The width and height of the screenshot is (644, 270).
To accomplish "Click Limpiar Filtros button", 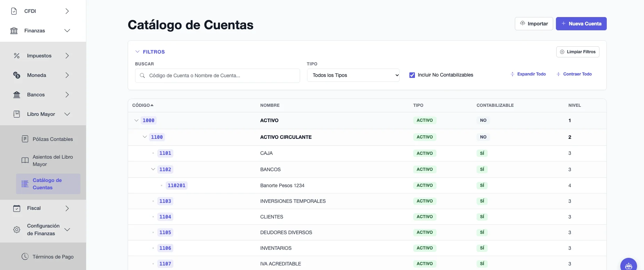I will click(578, 52).
